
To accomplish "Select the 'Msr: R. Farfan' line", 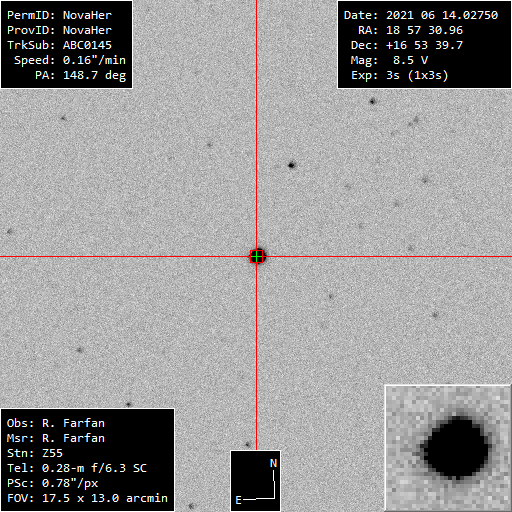I will click(x=56, y=438).
